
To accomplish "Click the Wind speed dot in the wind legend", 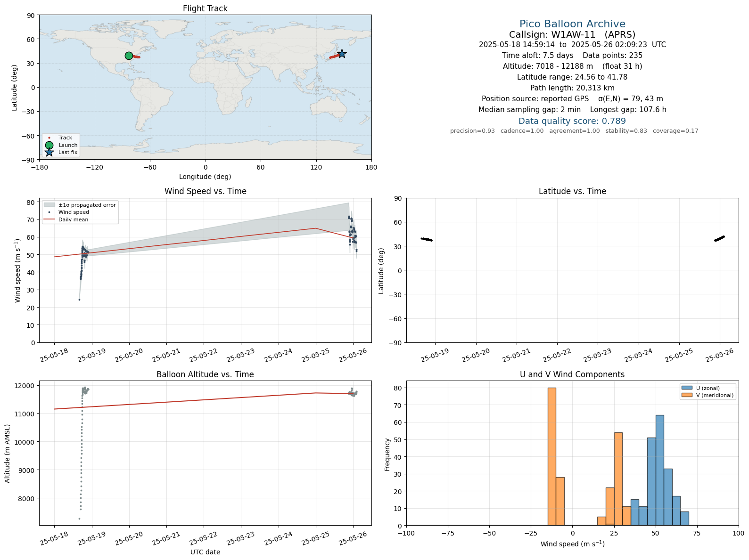I will [49, 212].
